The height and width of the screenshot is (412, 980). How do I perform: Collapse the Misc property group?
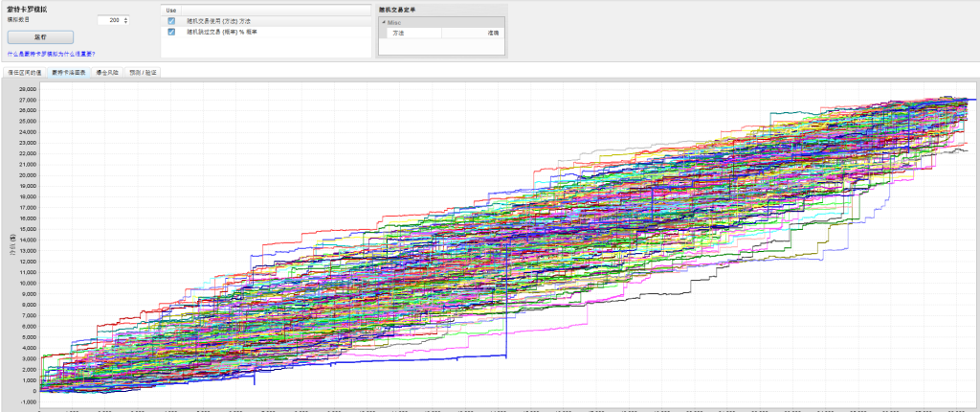384,21
